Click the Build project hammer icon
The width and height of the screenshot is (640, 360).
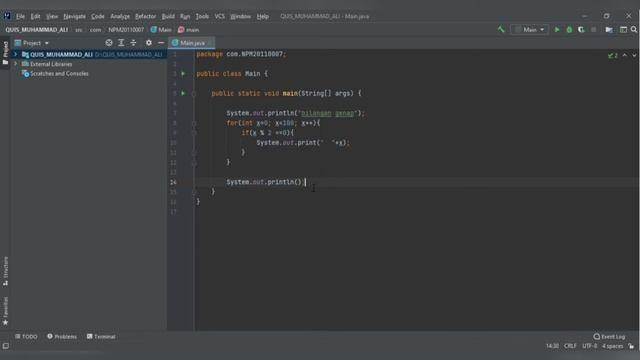coord(501,29)
